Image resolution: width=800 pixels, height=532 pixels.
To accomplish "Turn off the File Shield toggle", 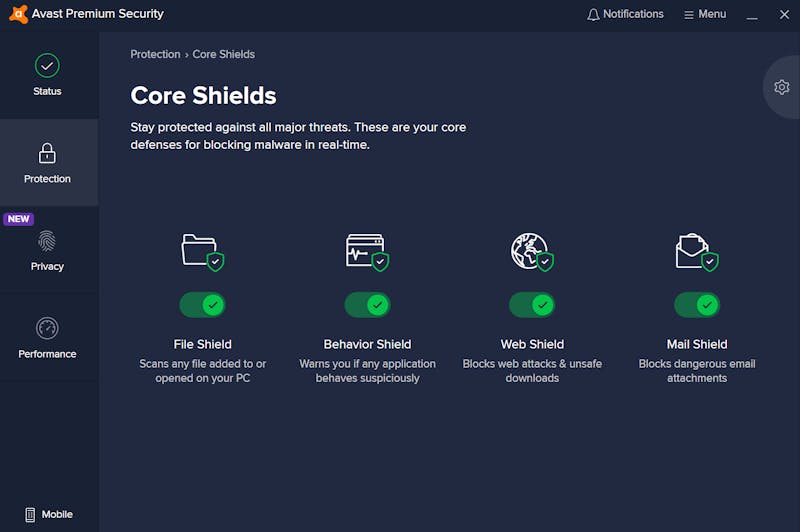I will (203, 305).
